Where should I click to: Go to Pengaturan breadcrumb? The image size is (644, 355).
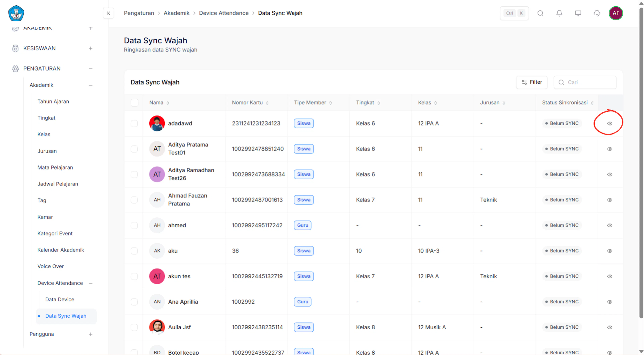coord(139,13)
